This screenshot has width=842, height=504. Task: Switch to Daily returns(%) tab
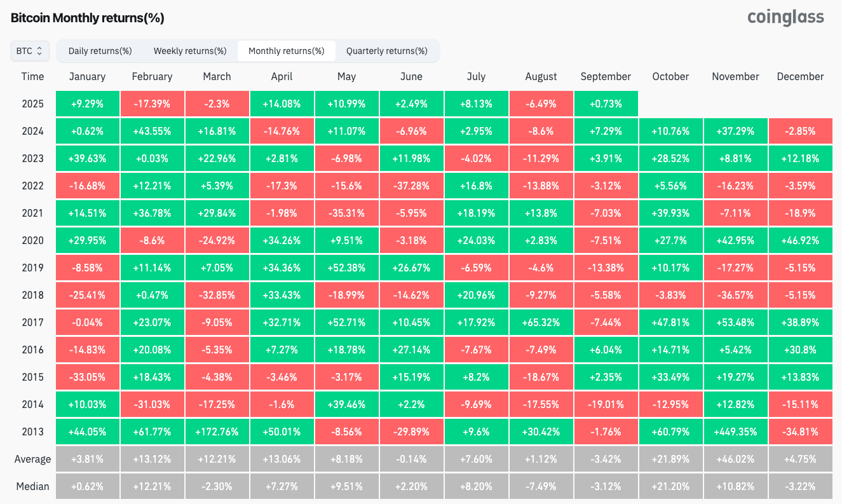100,51
